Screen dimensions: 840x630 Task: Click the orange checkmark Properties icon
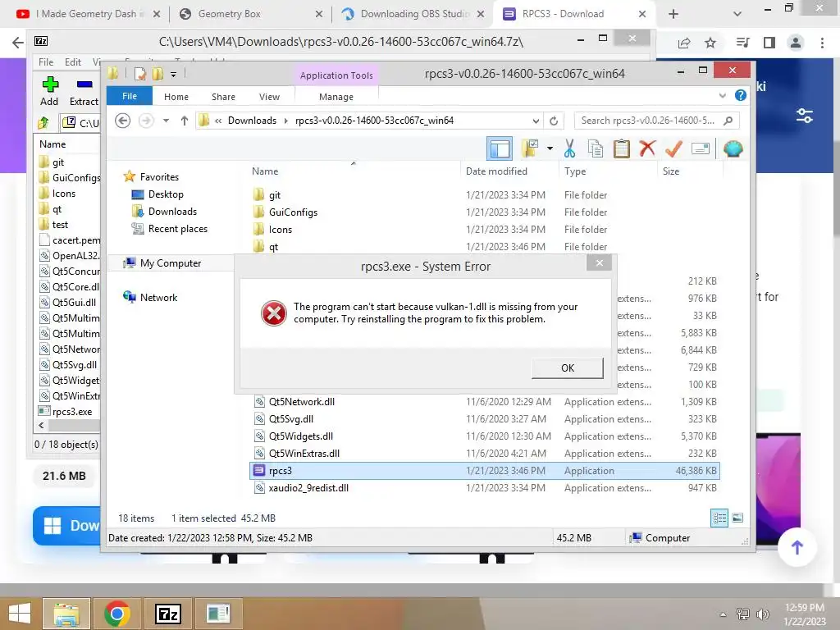pos(673,148)
